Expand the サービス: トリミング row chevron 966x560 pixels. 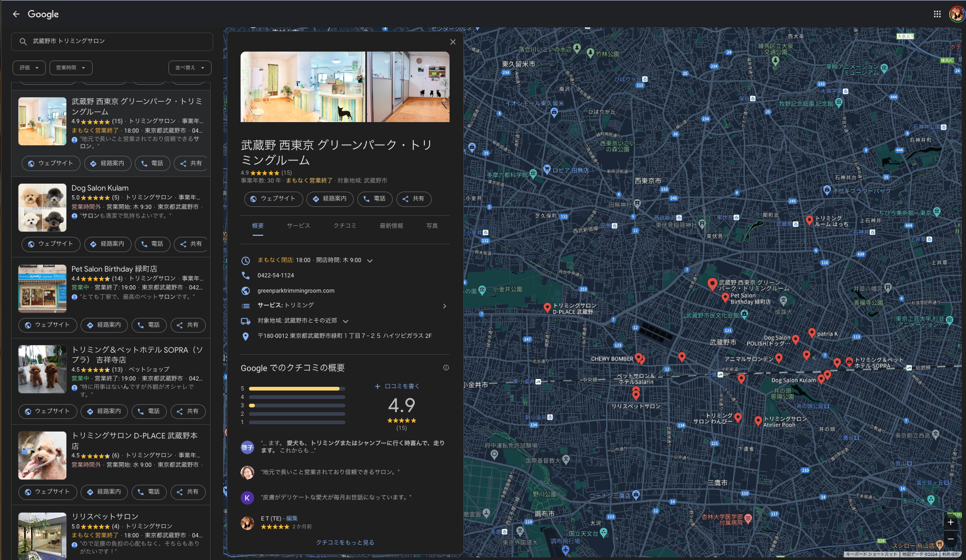click(x=444, y=306)
